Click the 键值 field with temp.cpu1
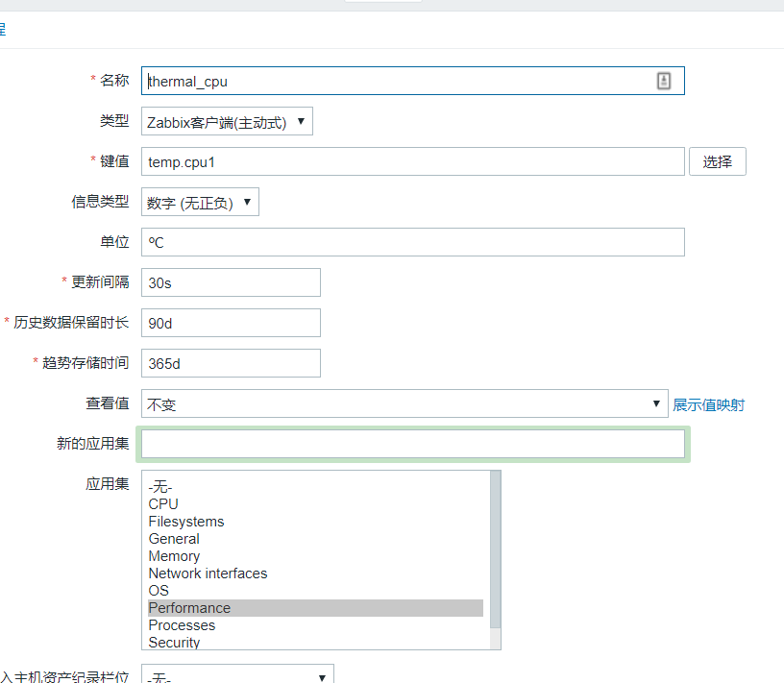Viewport: 784px width, 683px height. click(412, 161)
